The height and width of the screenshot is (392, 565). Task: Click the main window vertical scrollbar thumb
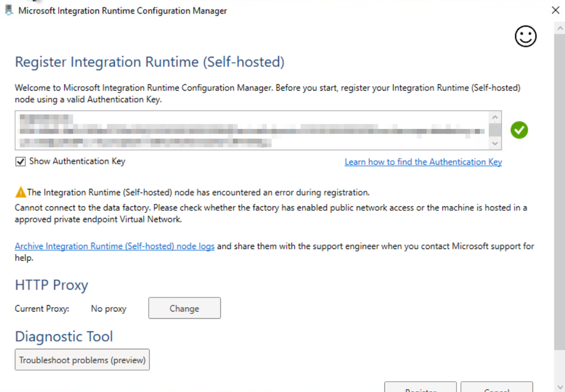click(559, 192)
